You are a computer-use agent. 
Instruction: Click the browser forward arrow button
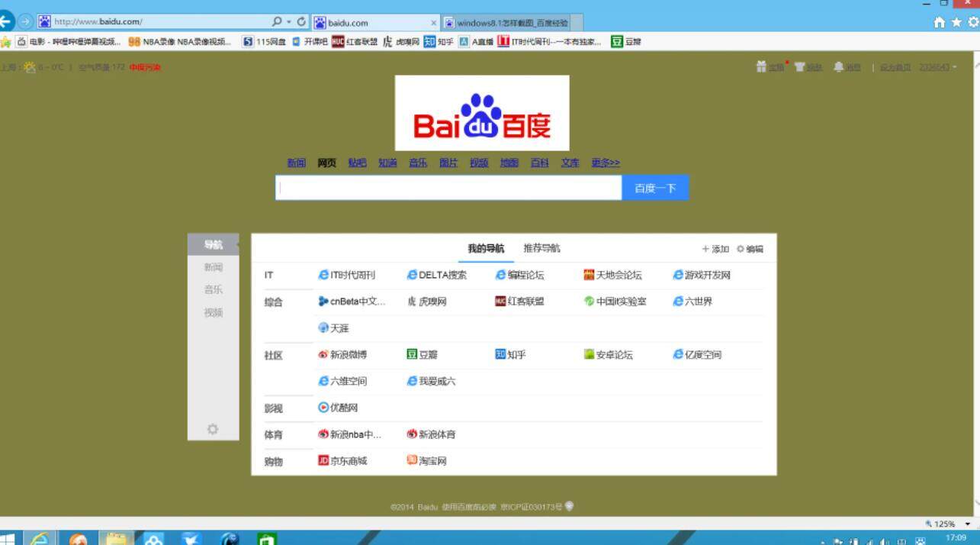26,21
